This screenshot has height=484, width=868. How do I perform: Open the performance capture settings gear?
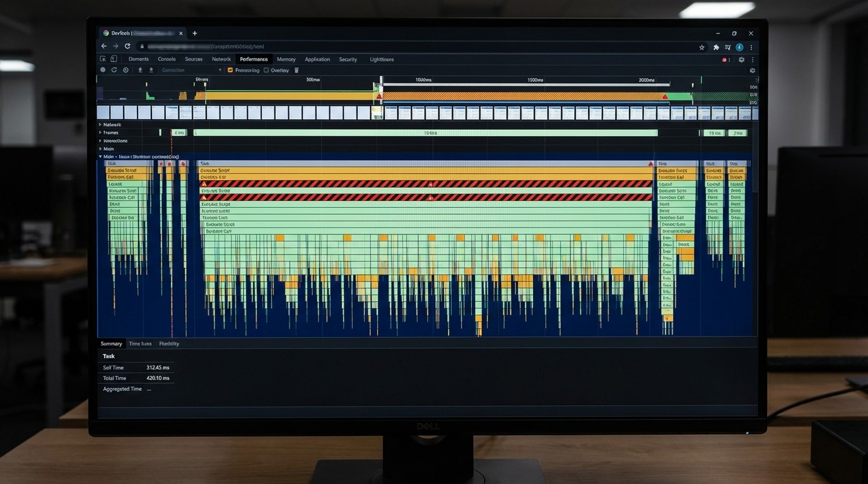pos(753,71)
